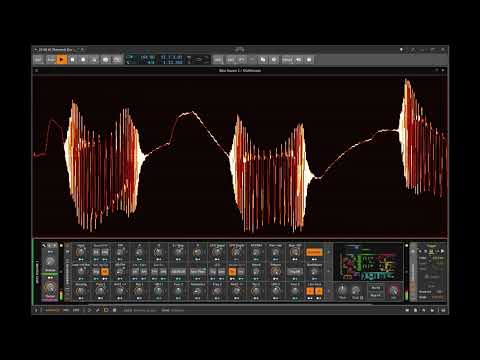Toggle the large orange button in top device row

click(x=314, y=252)
